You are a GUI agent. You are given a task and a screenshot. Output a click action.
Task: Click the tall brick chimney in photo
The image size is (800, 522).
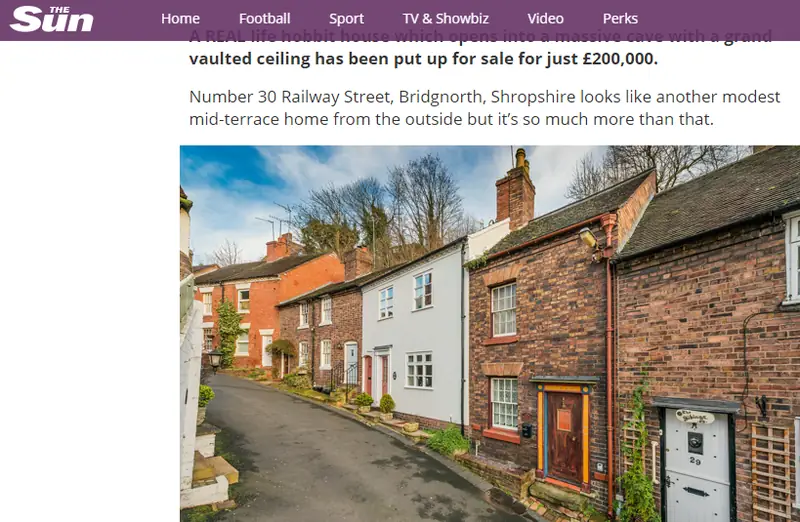(x=515, y=191)
